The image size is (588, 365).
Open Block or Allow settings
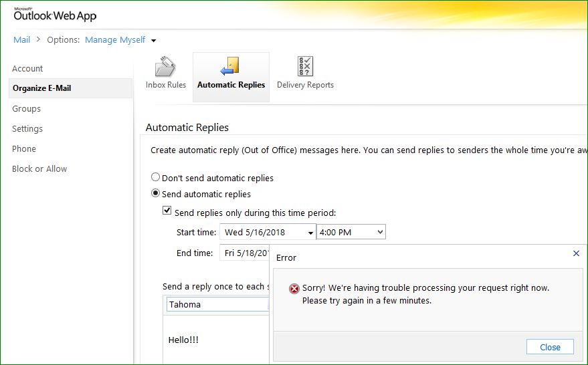(x=39, y=169)
